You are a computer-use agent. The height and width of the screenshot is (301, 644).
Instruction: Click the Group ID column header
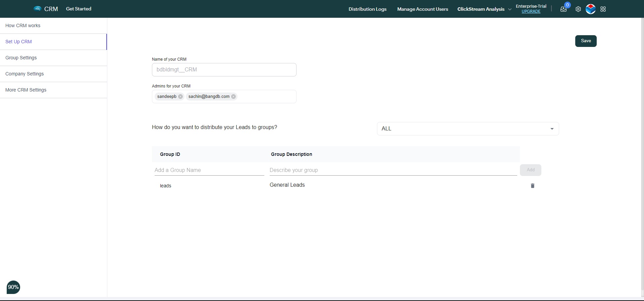170,154
